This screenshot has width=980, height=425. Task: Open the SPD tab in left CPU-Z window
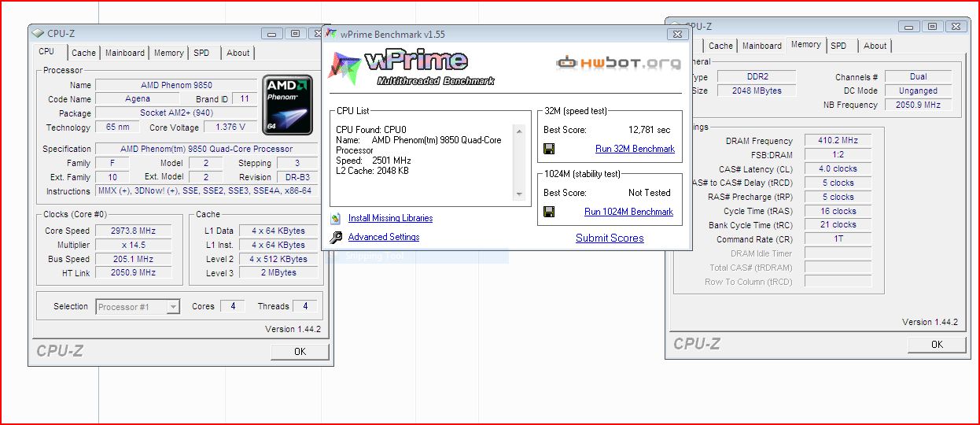pos(202,53)
